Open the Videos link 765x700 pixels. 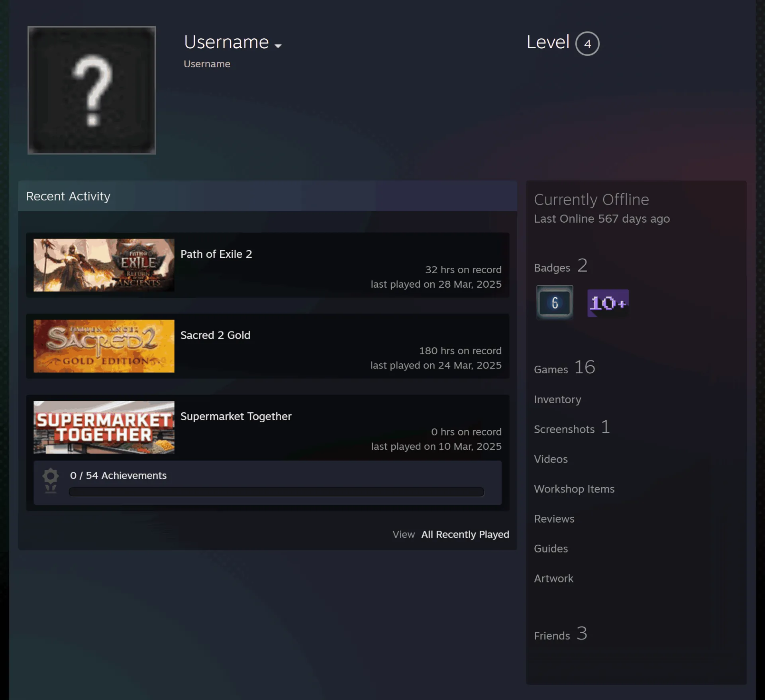(551, 459)
